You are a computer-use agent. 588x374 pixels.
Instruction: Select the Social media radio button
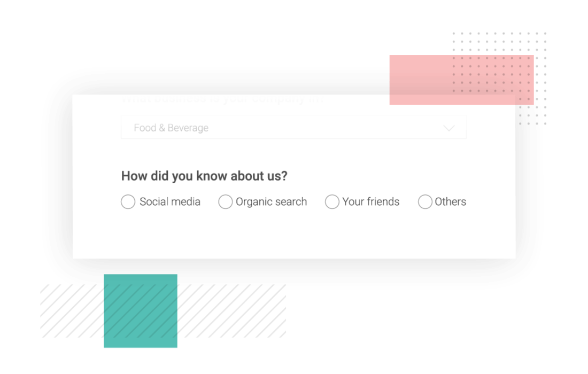coord(128,201)
